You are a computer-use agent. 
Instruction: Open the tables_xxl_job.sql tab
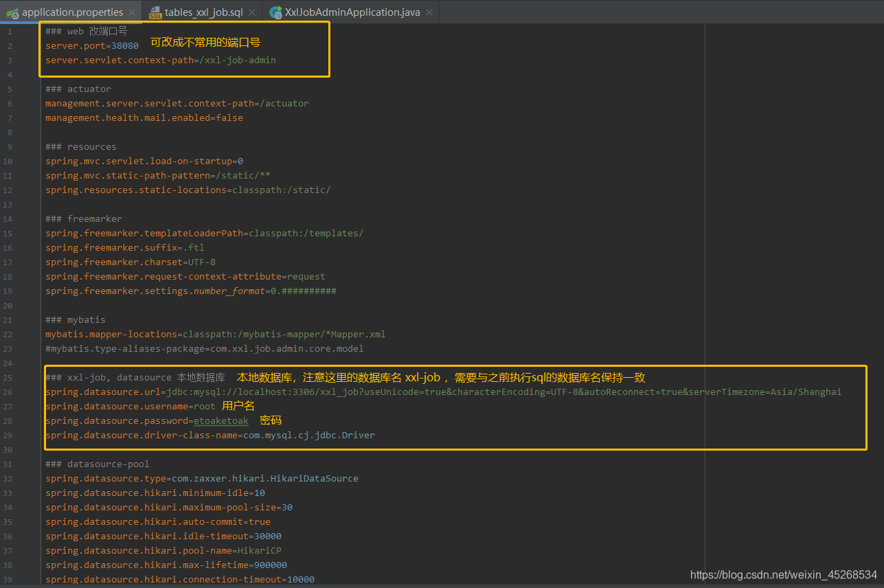204,12
